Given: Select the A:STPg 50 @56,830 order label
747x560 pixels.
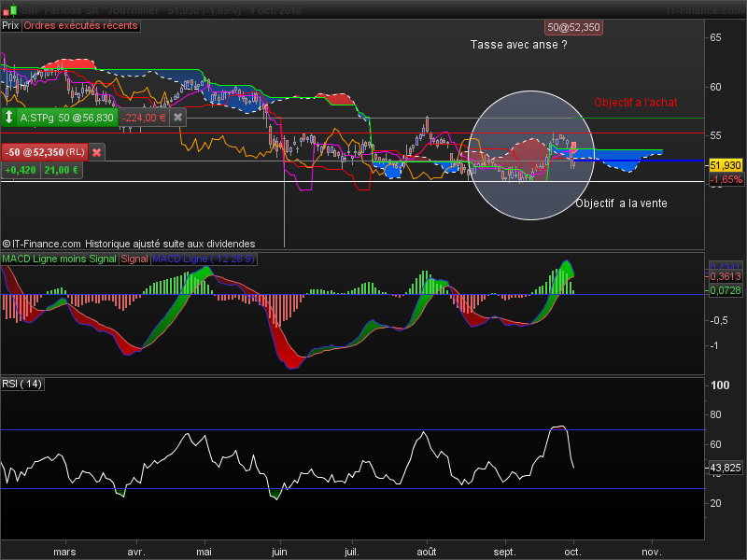Looking at the screenshot, I should point(66,118).
